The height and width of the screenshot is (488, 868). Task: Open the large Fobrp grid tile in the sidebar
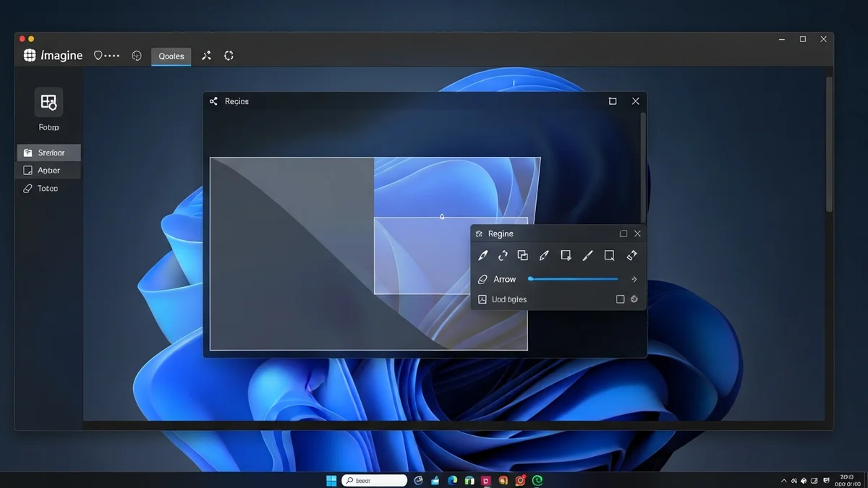[48, 102]
